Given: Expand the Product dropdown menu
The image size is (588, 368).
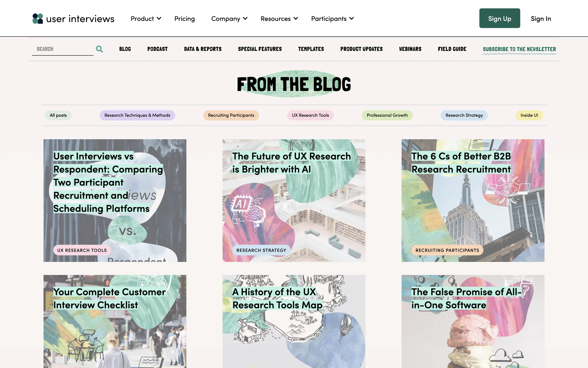Looking at the screenshot, I should [146, 19].
